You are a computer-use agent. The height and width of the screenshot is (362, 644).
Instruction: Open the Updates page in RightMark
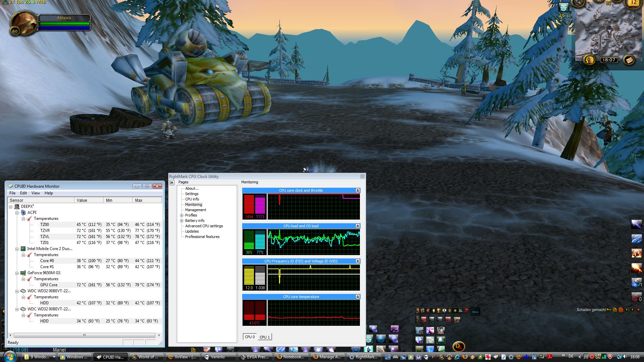pos(192,231)
